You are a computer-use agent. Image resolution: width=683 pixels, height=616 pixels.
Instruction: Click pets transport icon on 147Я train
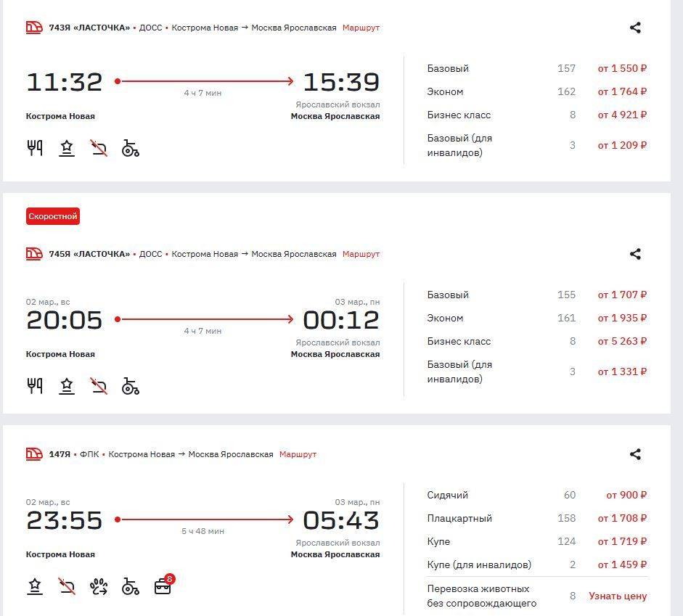(x=99, y=586)
